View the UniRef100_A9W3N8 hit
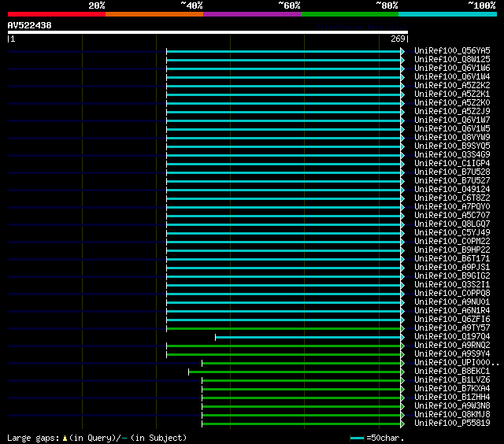Screen dimensions: 504x444 (x=452, y=406)
